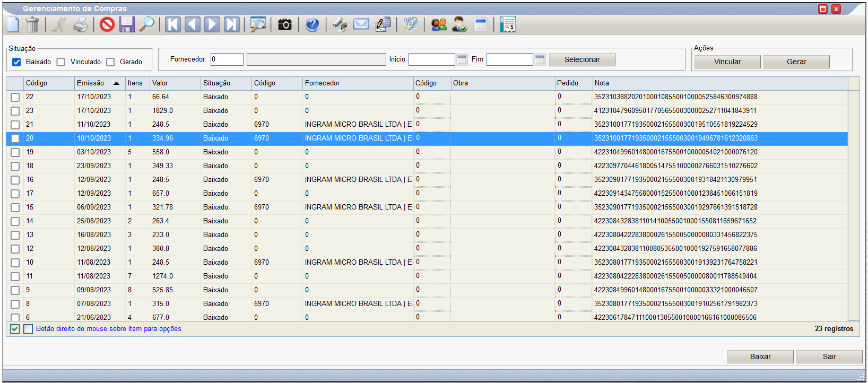Click the camera snapshot icon
Screen dimensions: 868x383
[285, 24]
